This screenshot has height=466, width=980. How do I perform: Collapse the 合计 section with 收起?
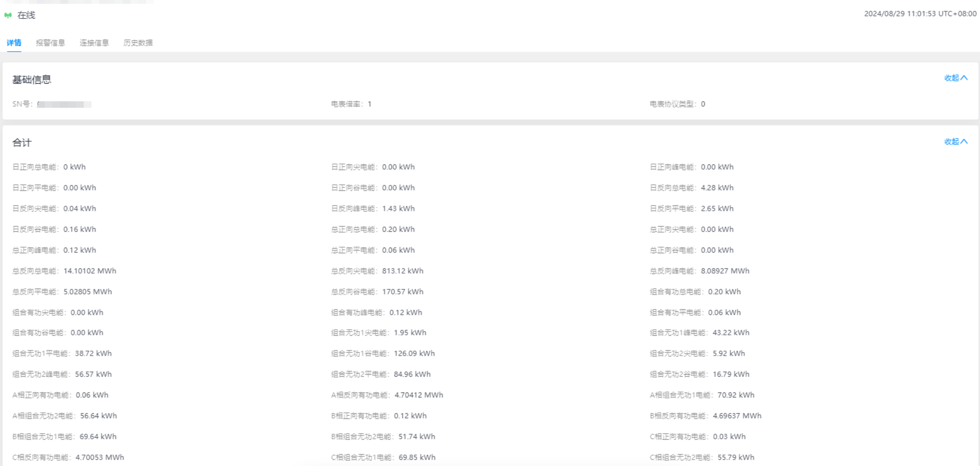click(956, 142)
